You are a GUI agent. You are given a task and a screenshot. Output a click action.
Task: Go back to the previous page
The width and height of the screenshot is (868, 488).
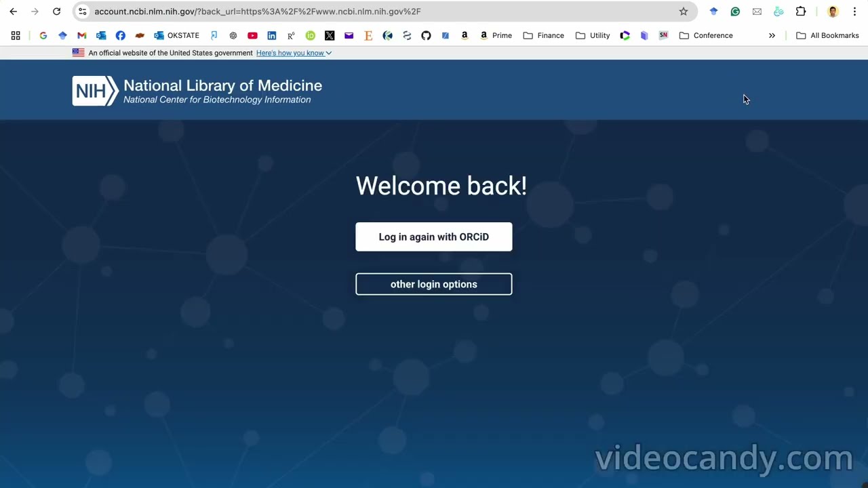(x=14, y=12)
